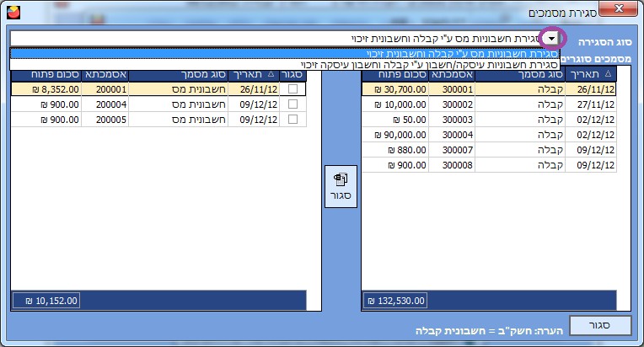The image size is (644, 347).
Task: Click left table סכום פתוח column header
Action: pyautogui.click(x=46, y=74)
